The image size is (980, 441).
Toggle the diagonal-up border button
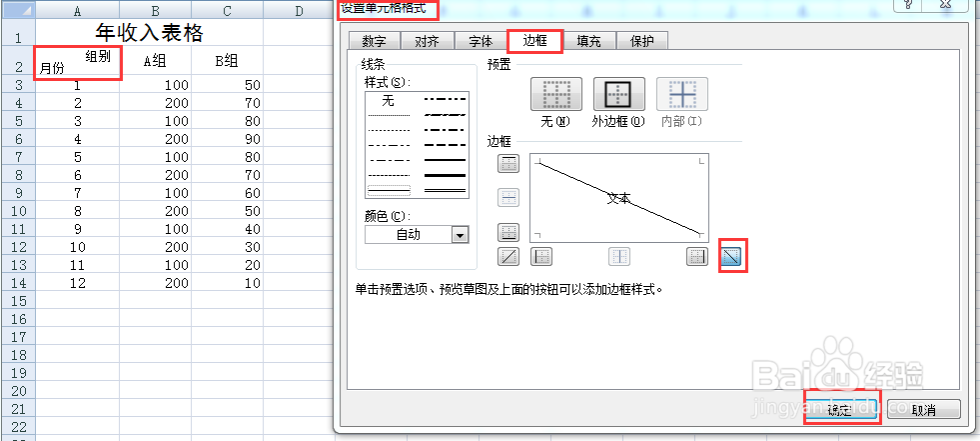pos(508,256)
